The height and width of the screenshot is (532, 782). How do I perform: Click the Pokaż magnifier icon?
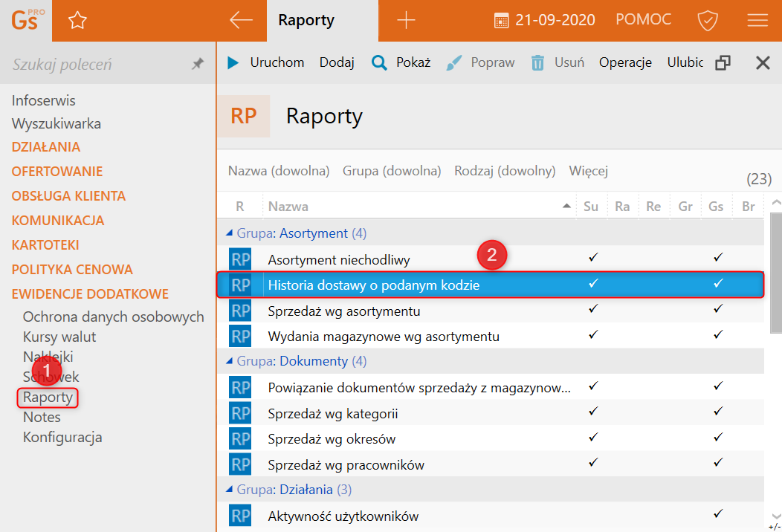[379, 63]
